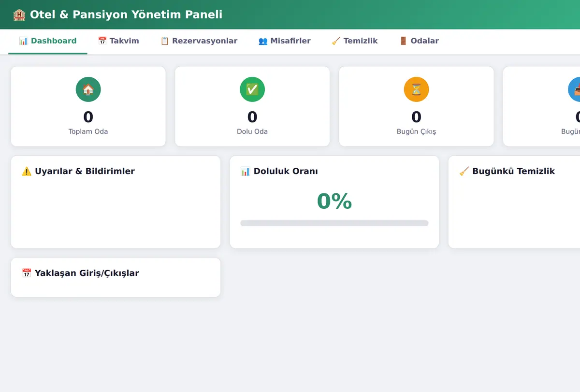Click the "0%" occupancy value
Screen dimensions: 580x392
click(x=334, y=201)
